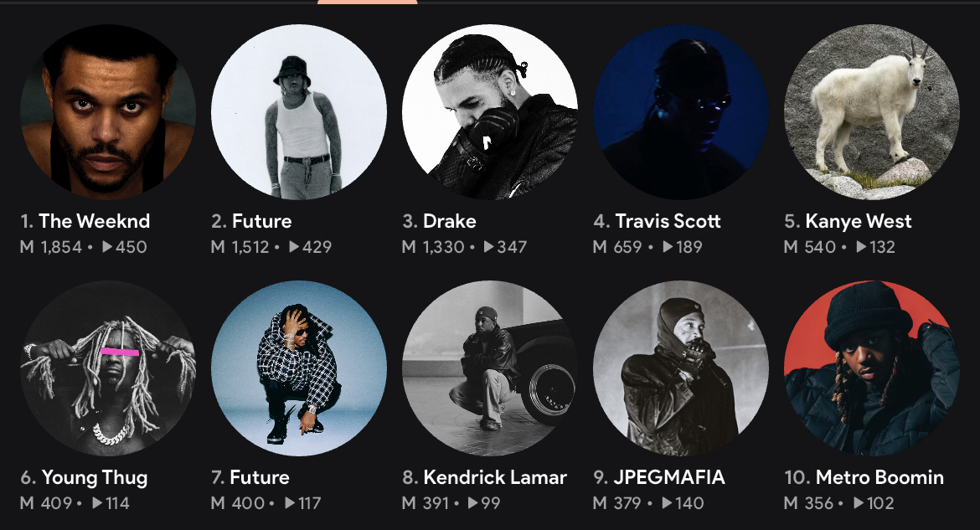Open Metro Boomin's red-background photo
The image size is (980, 530).
[871, 368]
